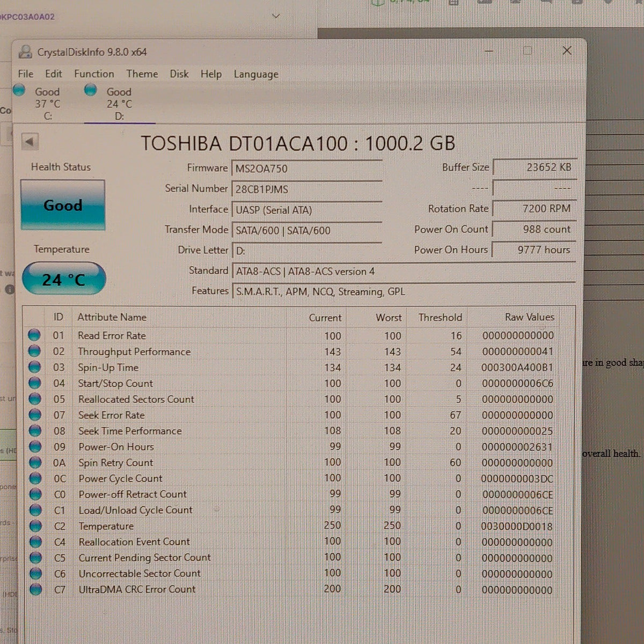Open the Help menu
The width and height of the screenshot is (644, 644).
click(211, 74)
